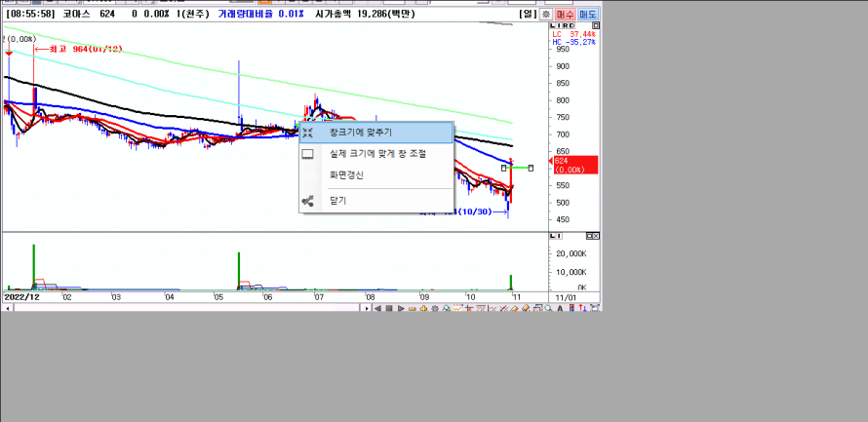The height and width of the screenshot is (422, 868).
Task: Toggle the R indicator in LIRD panel
Action: click(x=566, y=25)
